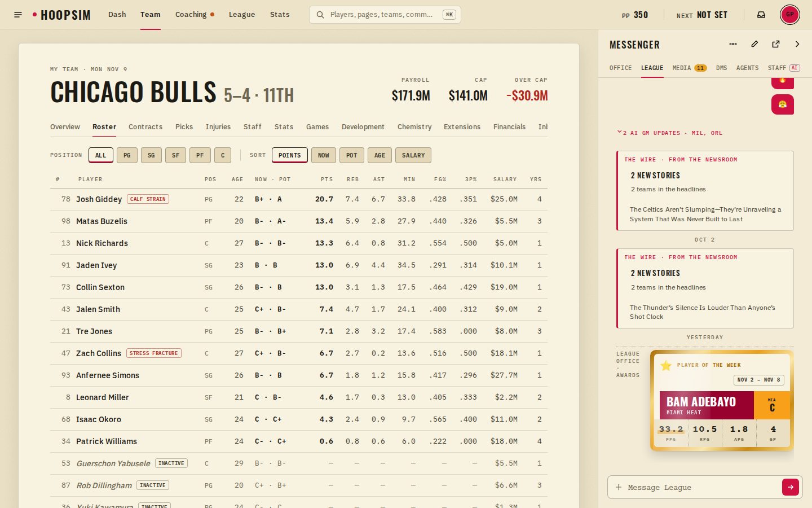The height and width of the screenshot is (508, 812).
Task: Filter roster by C position
Action: (223, 155)
